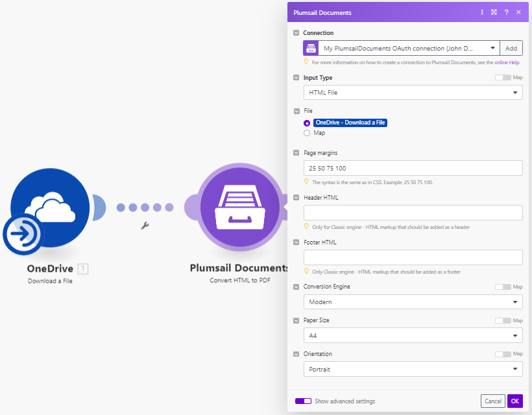Viewport: 532px width, 415px height.
Task: Confirm settings with the OK button
Action: pos(515,401)
